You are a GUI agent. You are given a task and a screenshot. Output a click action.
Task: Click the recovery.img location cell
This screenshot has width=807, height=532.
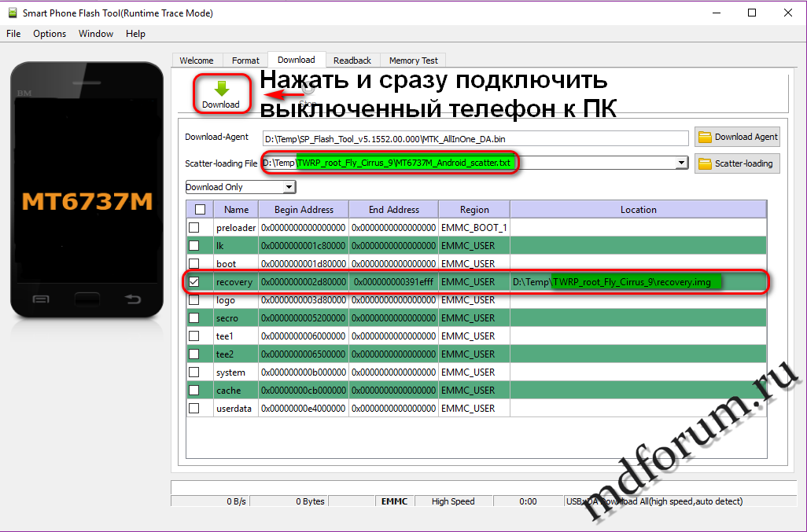tap(638, 281)
